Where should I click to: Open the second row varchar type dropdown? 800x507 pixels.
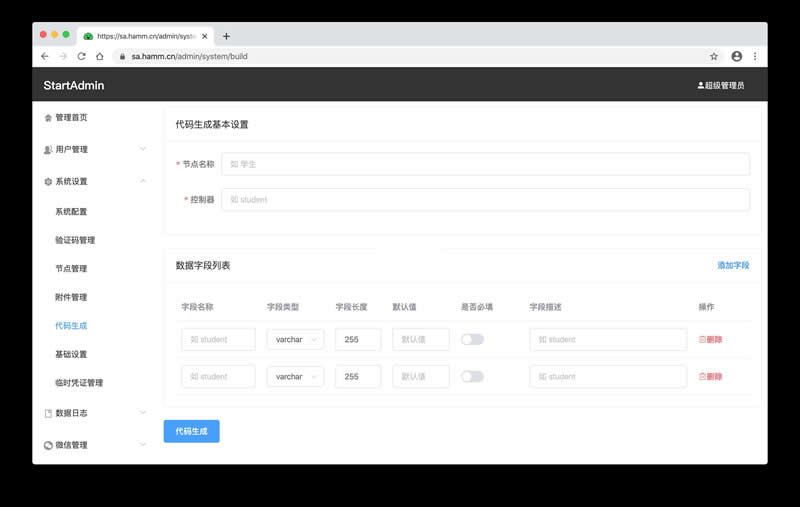tap(295, 376)
